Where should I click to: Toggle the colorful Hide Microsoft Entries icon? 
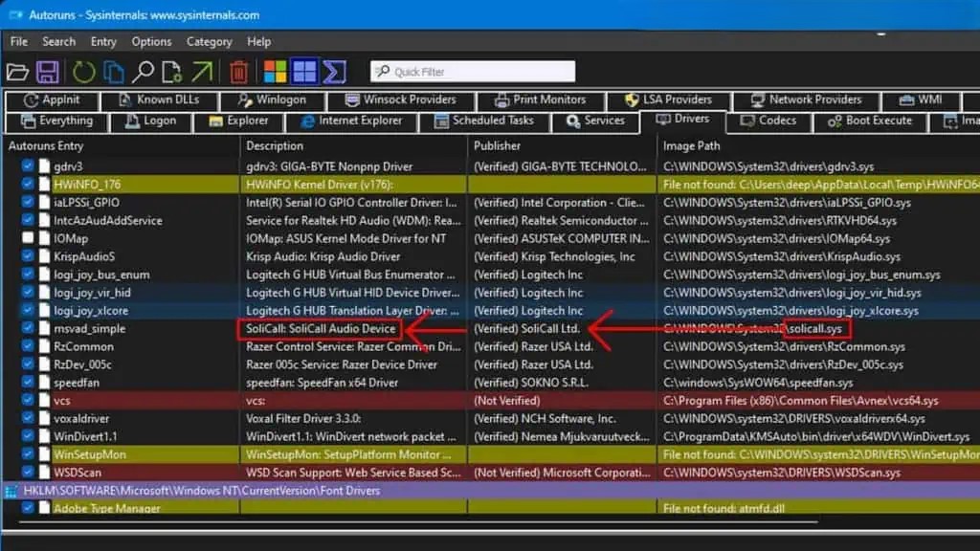pos(275,72)
